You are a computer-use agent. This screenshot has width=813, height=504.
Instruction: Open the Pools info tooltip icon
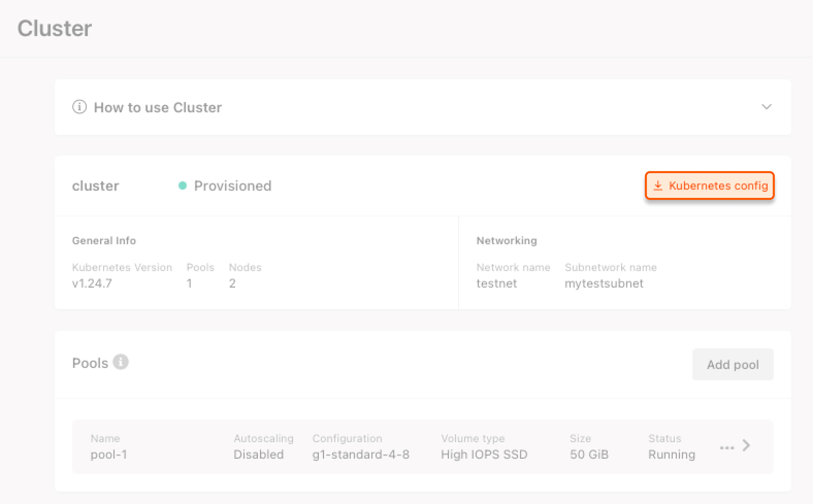[x=120, y=362]
